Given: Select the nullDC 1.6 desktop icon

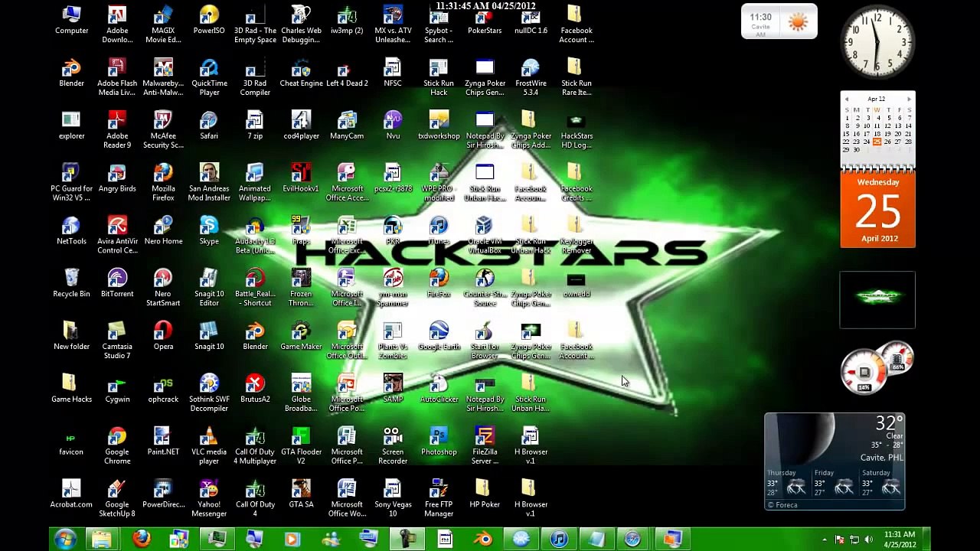Looking at the screenshot, I should coord(531,21).
